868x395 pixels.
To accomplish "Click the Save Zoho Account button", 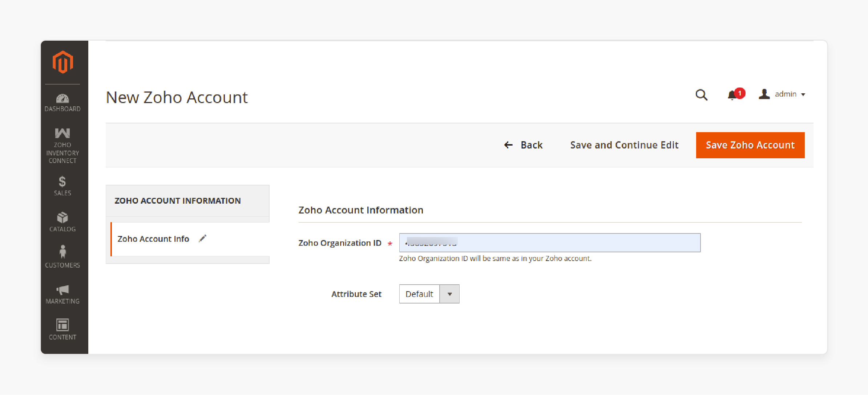I will tap(750, 145).
